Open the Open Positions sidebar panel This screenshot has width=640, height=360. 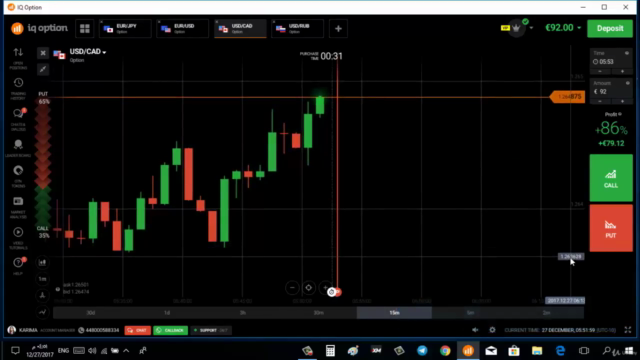(18, 58)
